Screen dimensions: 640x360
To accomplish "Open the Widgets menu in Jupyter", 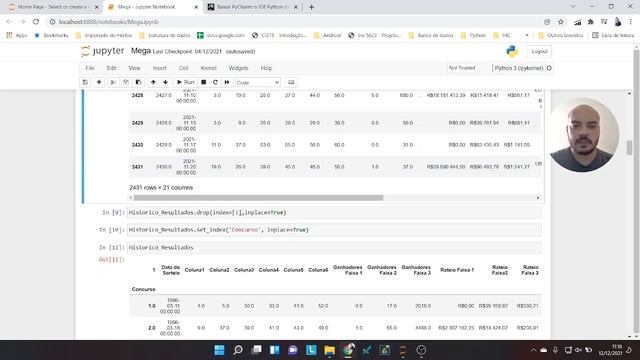I will click(x=238, y=68).
